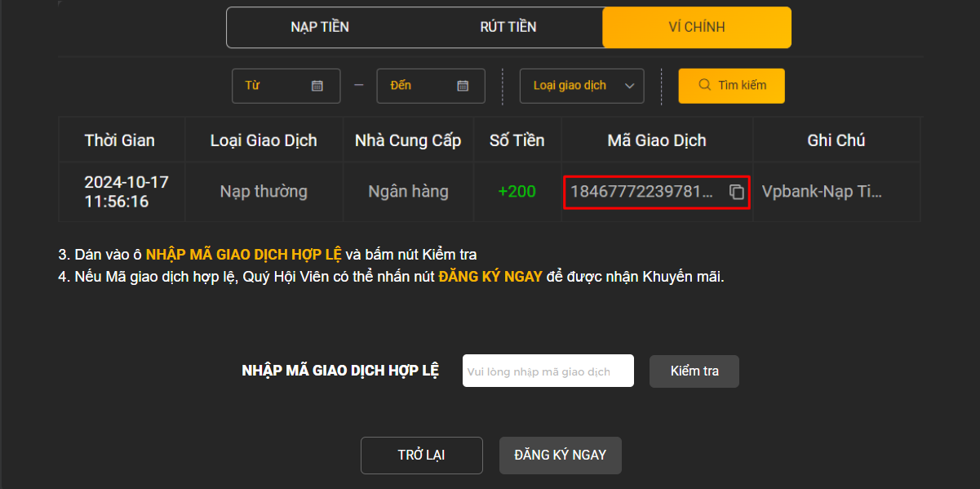
Task: Switch to the NẠP TIỀN tab
Action: (x=320, y=26)
